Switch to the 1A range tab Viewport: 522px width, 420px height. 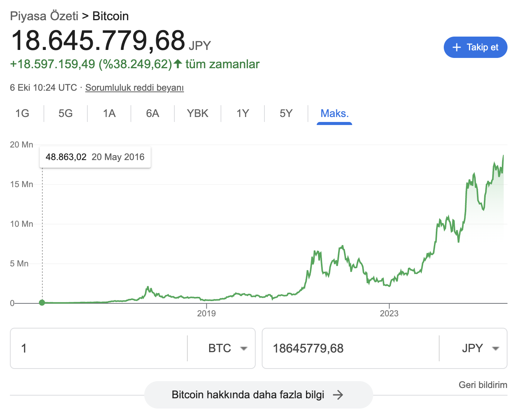109,114
